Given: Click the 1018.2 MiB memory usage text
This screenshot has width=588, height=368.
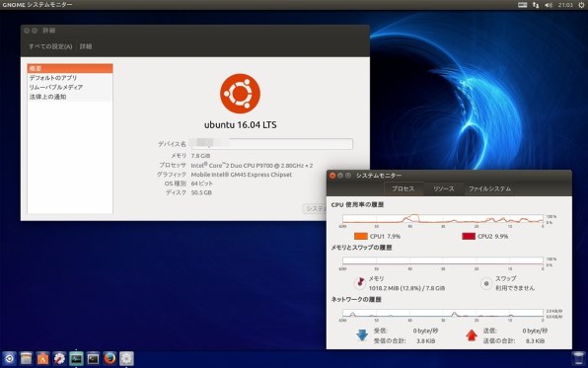Looking at the screenshot, I should point(406,288).
